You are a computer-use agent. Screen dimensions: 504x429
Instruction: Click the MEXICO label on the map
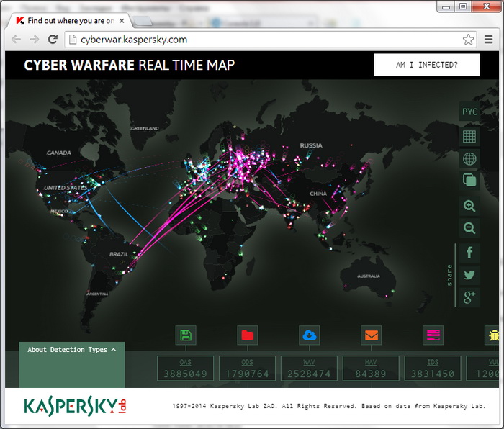[x=59, y=211]
